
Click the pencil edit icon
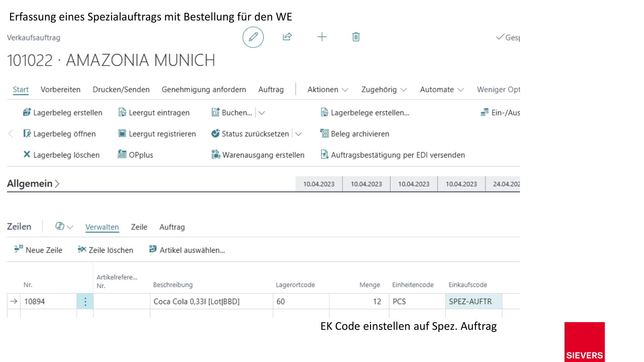click(x=253, y=37)
